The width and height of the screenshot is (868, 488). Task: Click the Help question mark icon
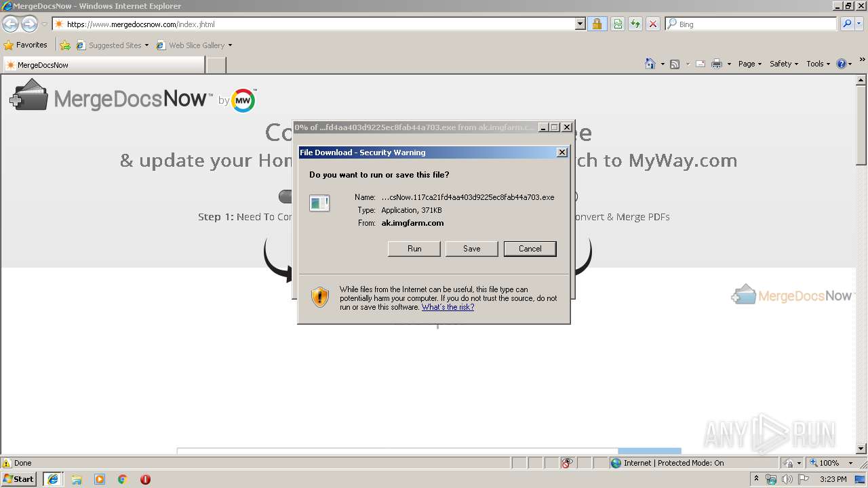click(x=842, y=64)
